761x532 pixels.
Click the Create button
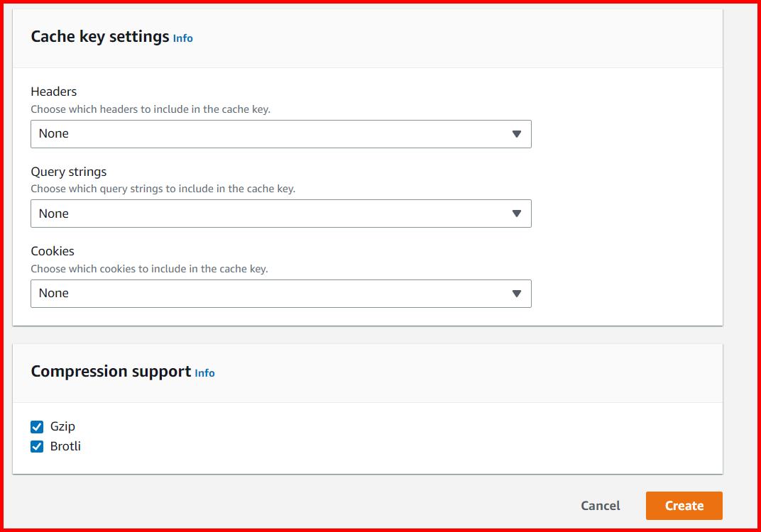(684, 506)
